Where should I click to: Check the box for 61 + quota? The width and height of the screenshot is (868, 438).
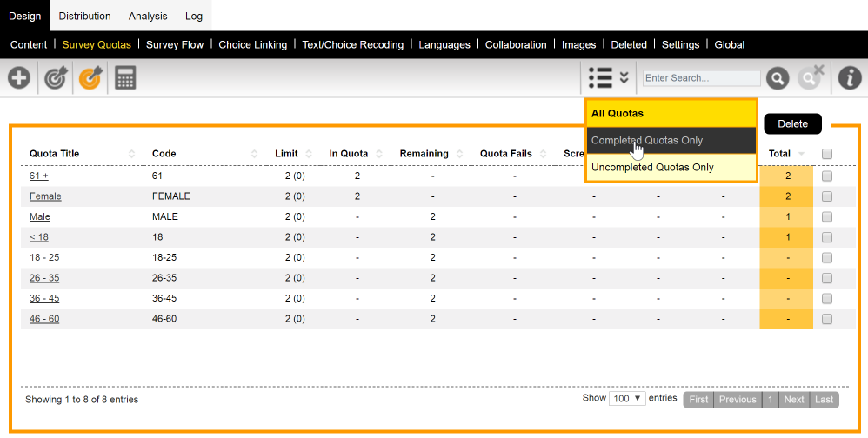[x=827, y=176]
